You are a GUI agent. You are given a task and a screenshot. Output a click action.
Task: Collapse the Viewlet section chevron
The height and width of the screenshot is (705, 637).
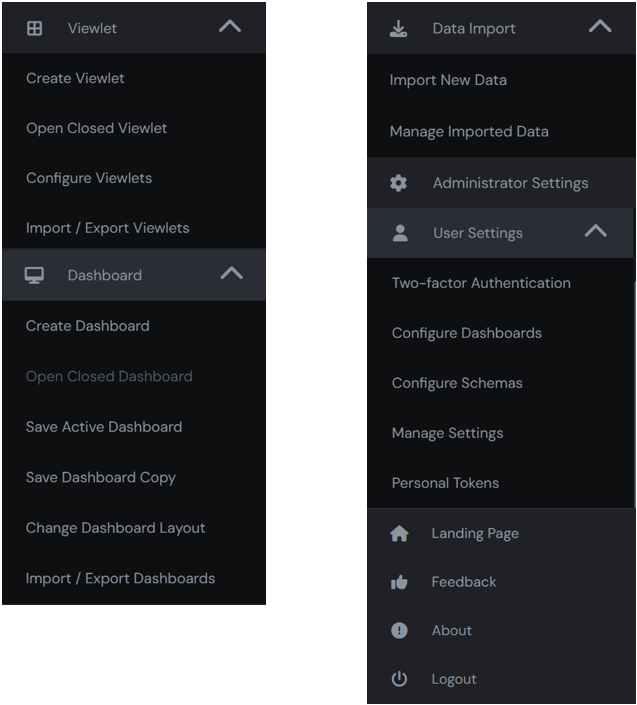(x=230, y=26)
